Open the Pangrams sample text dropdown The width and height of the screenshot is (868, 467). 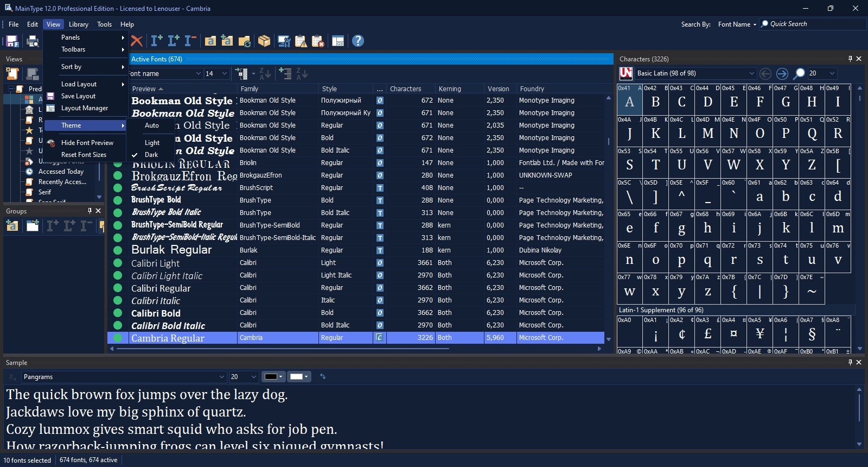(221, 377)
